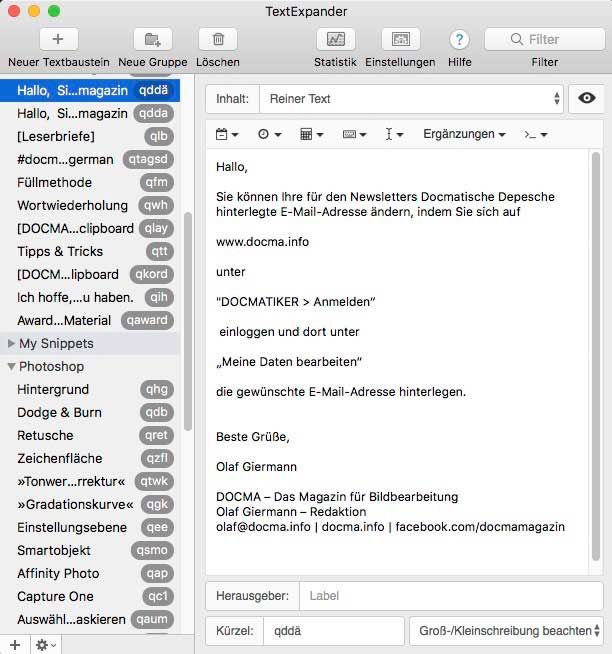Open Einstellungen preferences icon
Screen dimensions: 612x654
pyautogui.click(x=400, y=39)
